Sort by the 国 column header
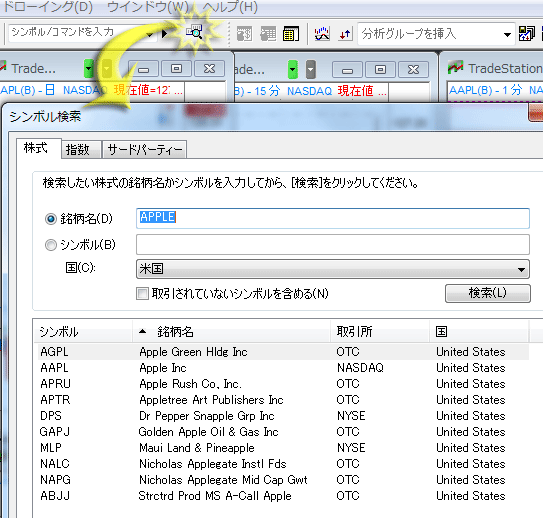The image size is (543, 518). 479,332
